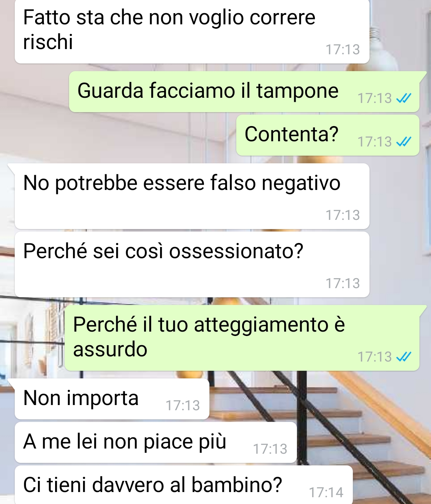This screenshot has height=504, width=431.
Task: Tap timestamp of 'Non importa' message
Action: point(183,406)
